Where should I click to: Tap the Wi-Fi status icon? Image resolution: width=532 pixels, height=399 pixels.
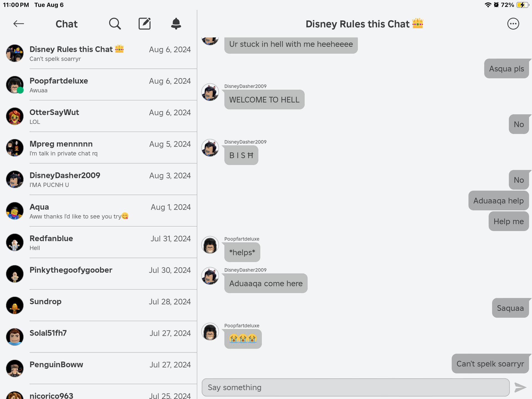pyautogui.click(x=488, y=5)
